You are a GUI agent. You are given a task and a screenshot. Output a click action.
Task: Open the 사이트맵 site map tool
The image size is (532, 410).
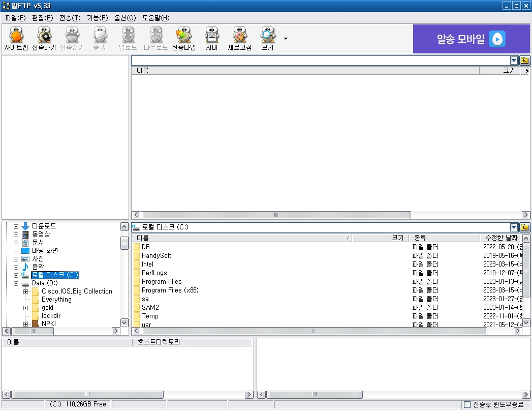coord(16,38)
